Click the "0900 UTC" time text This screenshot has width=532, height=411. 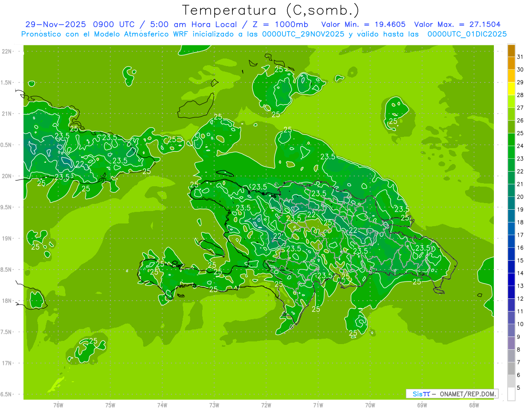tap(115, 24)
